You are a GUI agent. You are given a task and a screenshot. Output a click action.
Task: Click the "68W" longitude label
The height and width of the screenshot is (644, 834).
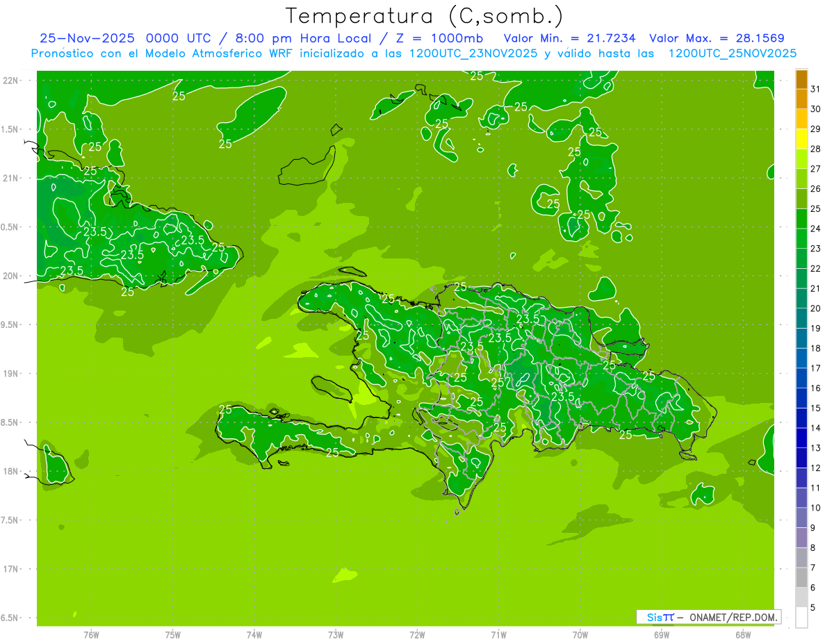click(x=743, y=634)
